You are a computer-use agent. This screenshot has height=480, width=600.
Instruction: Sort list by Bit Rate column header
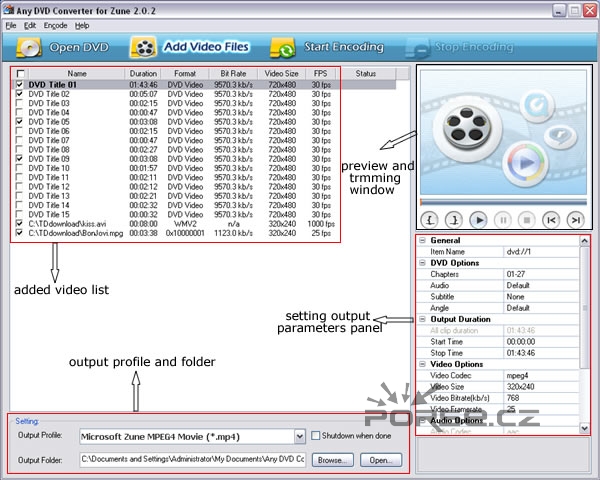pyautogui.click(x=233, y=73)
